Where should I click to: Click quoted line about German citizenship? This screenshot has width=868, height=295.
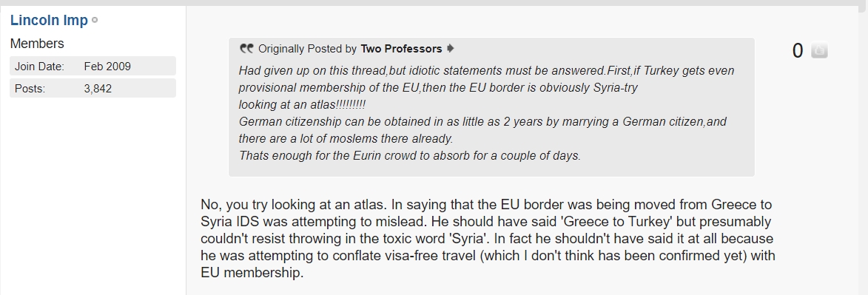(x=482, y=122)
